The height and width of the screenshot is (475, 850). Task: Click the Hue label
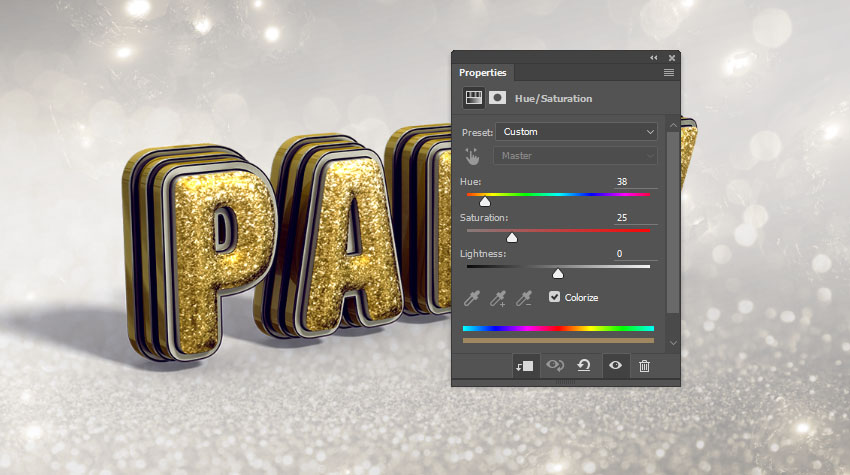click(x=471, y=182)
